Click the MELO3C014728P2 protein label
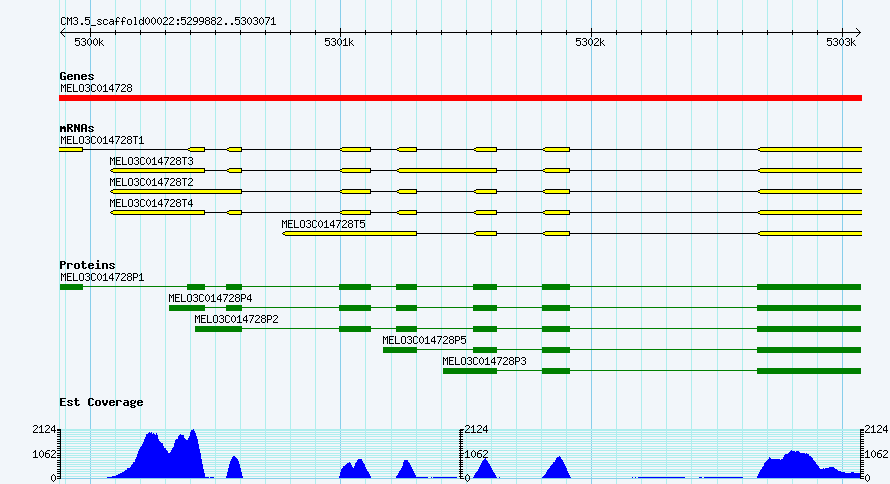The height and width of the screenshot is (484, 890). pyautogui.click(x=237, y=319)
